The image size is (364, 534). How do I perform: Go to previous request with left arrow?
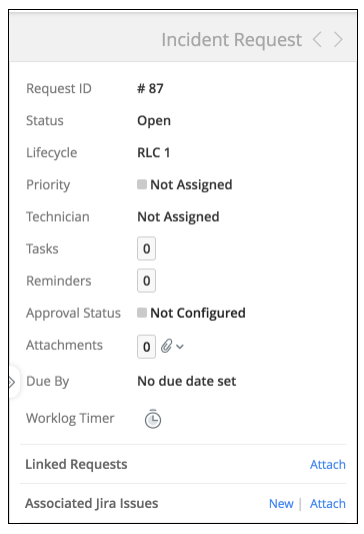point(317,40)
